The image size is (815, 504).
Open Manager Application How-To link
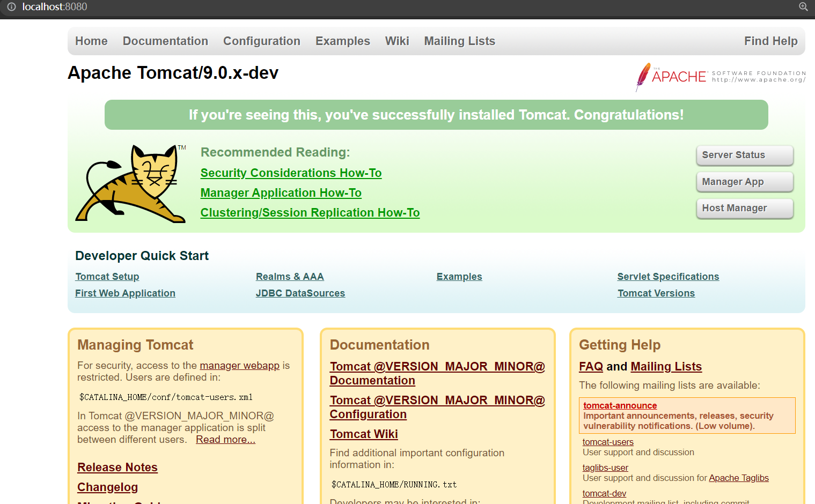coord(281,193)
